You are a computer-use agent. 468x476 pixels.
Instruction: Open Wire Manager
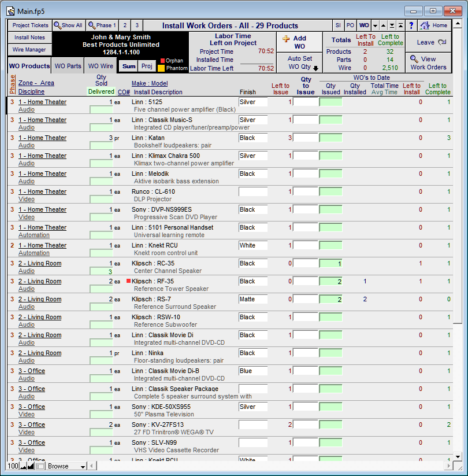point(29,50)
